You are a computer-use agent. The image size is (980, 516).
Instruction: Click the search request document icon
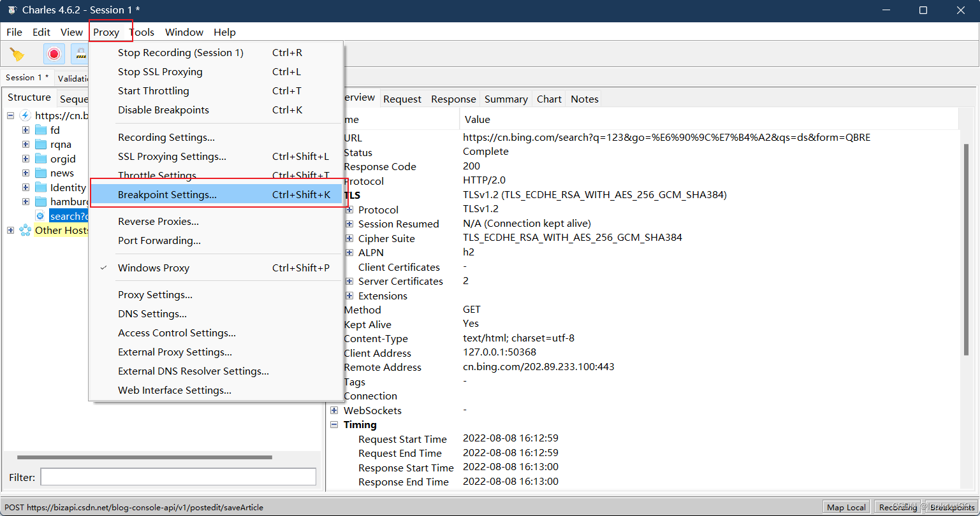point(40,216)
